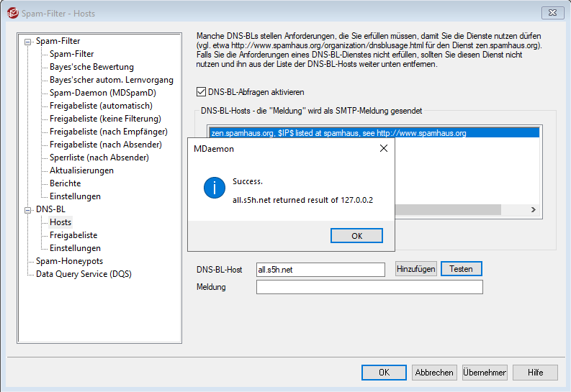The image size is (571, 392).
Task: Click into the DNS-BL-Host input field
Action: coord(320,269)
